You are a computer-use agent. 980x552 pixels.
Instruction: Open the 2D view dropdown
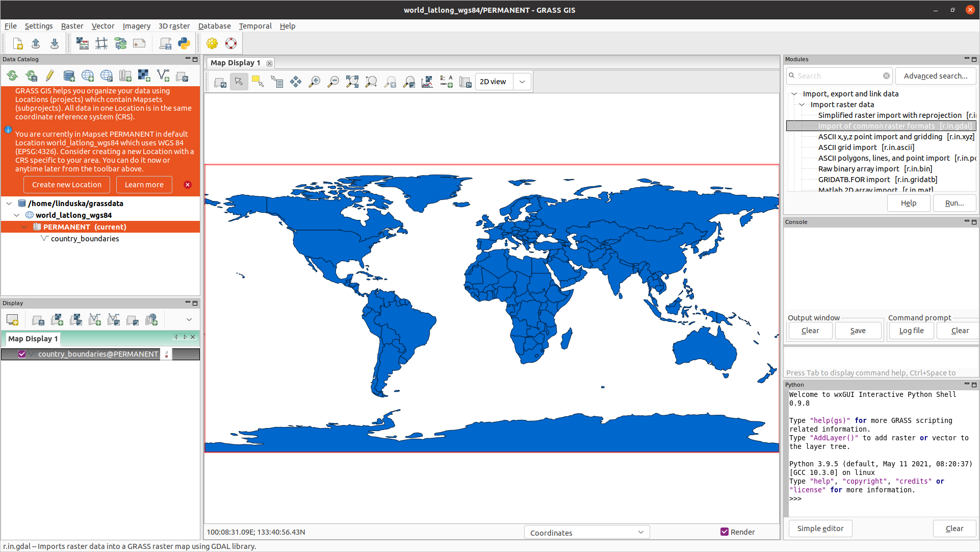(x=522, y=82)
